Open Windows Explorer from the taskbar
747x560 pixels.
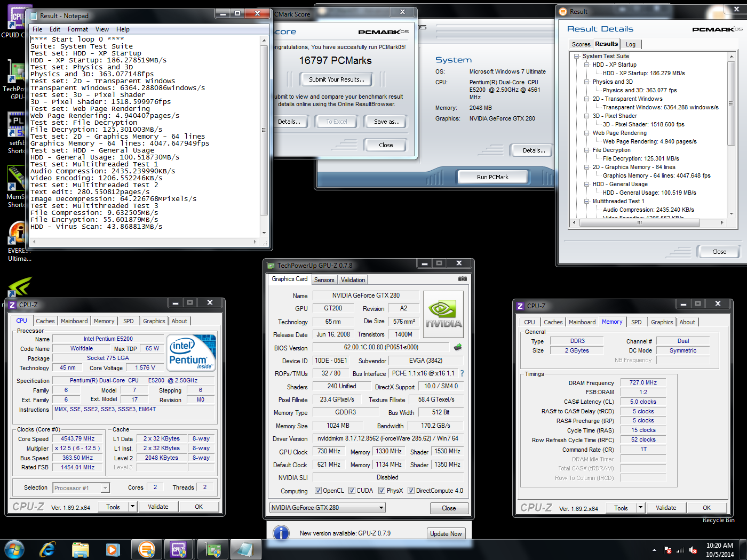tap(80, 549)
